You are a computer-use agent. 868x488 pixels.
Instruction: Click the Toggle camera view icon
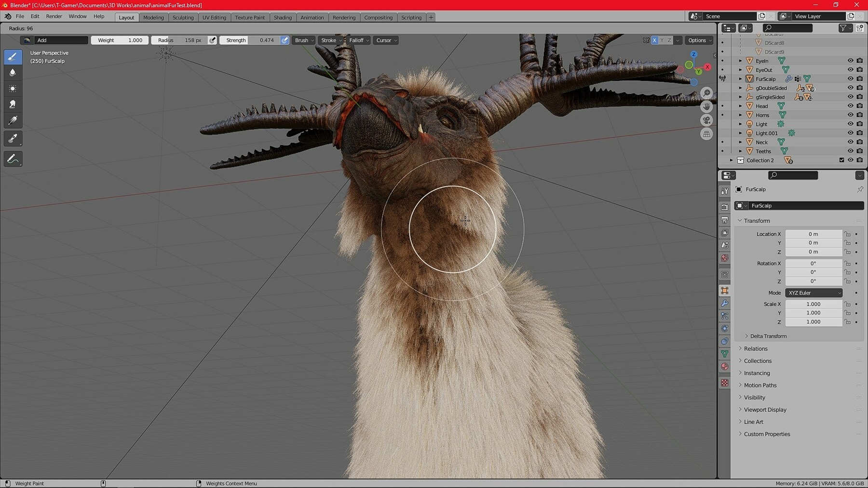pos(706,120)
